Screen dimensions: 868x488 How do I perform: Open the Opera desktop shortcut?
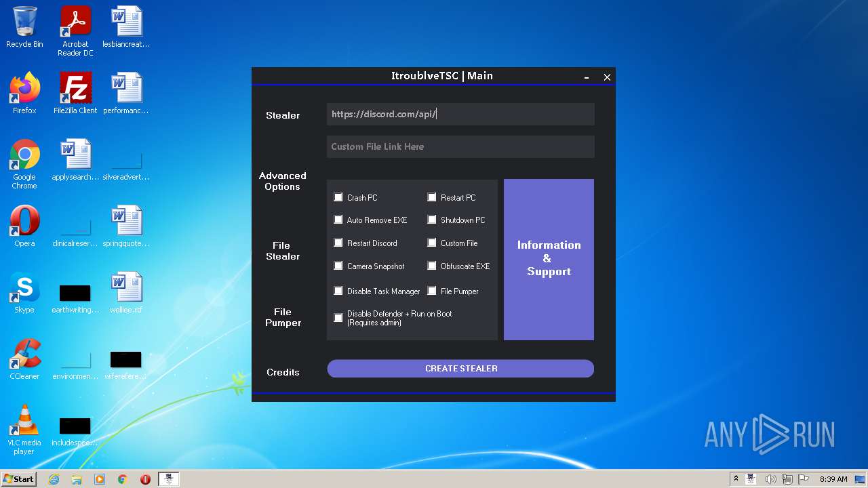point(24,226)
